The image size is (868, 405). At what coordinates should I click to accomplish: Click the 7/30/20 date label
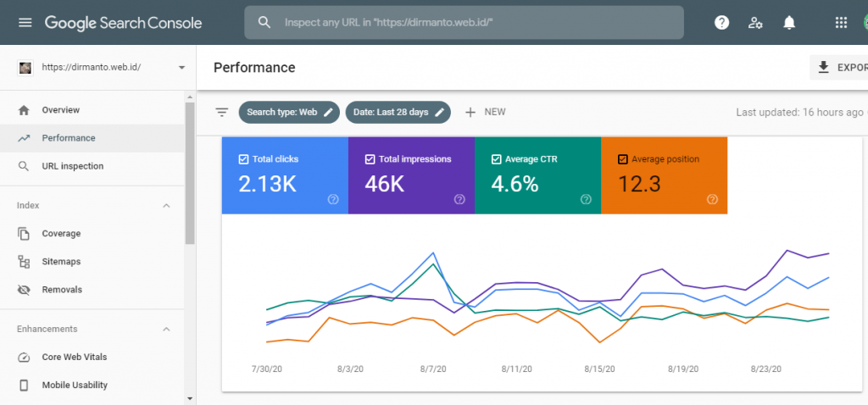(x=267, y=369)
